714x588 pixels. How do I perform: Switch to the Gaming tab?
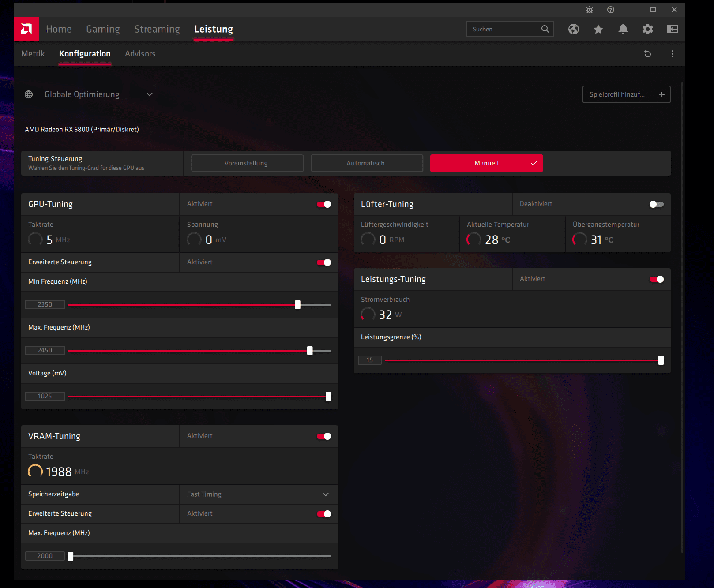[x=103, y=29]
